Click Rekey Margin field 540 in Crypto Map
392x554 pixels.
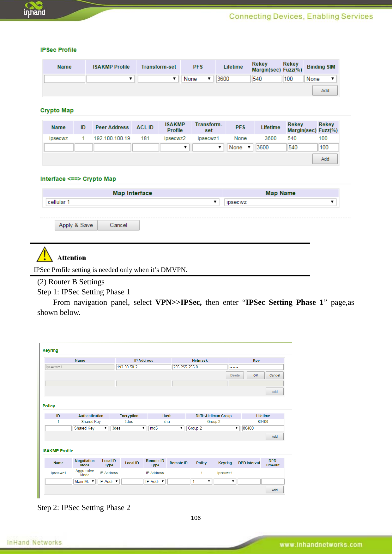coord(302,147)
